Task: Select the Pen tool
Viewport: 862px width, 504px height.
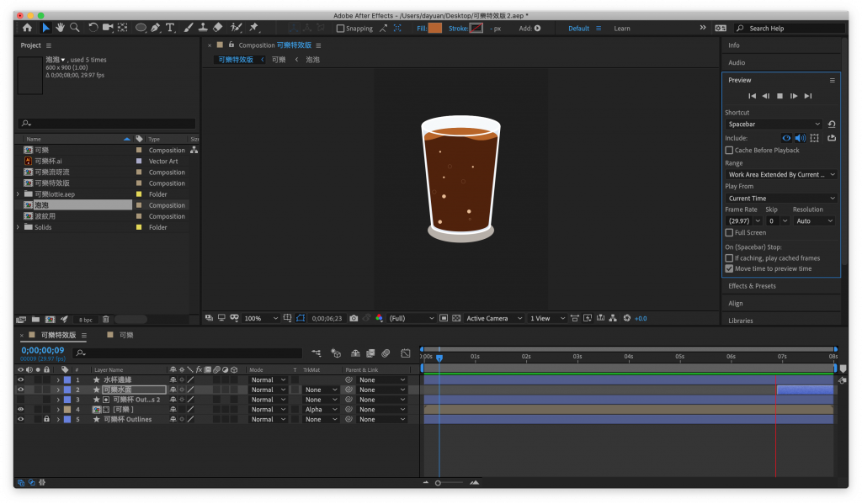Action: [x=156, y=28]
